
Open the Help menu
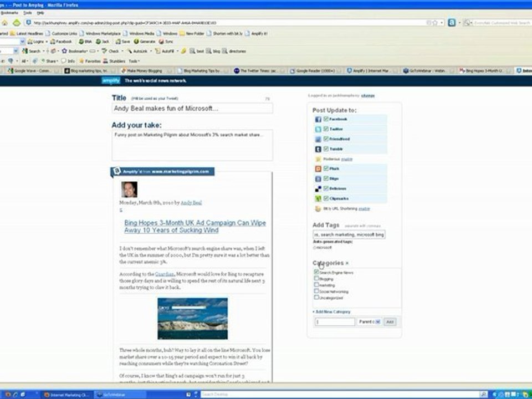pos(40,13)
